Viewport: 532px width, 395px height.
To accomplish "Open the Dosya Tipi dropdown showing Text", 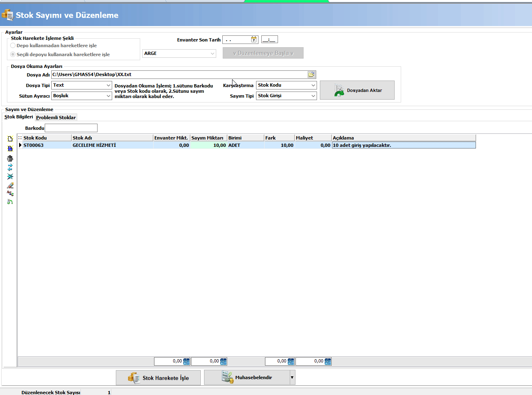I will (109, 85).
